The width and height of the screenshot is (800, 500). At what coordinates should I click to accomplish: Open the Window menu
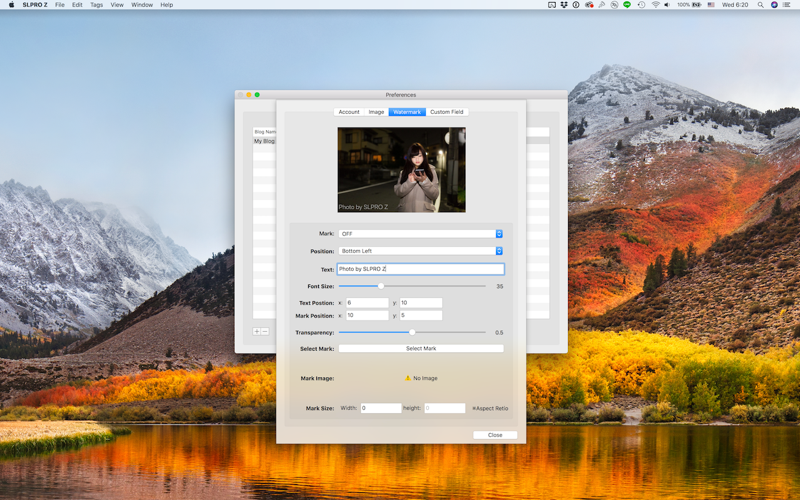(x=142, y=5)
